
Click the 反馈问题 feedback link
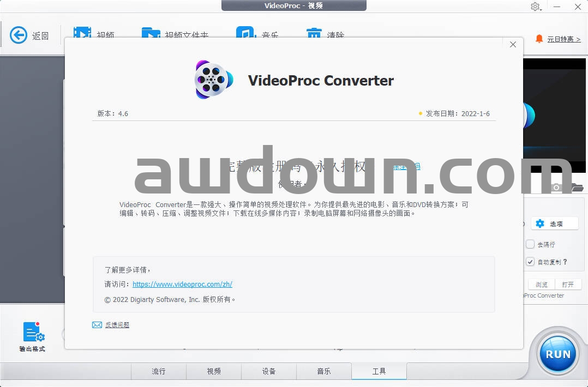[x=117, y=325]
